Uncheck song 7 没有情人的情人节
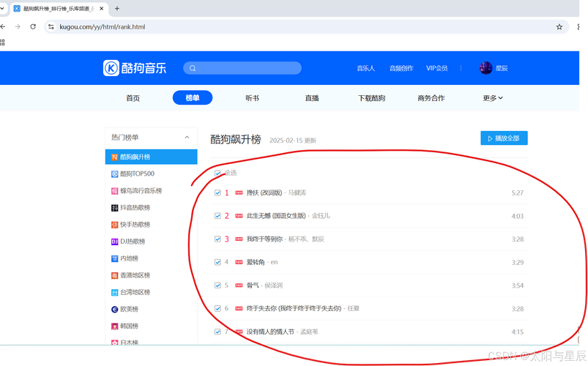This screenshot has width=588, height=366. (x=217, y=332)
